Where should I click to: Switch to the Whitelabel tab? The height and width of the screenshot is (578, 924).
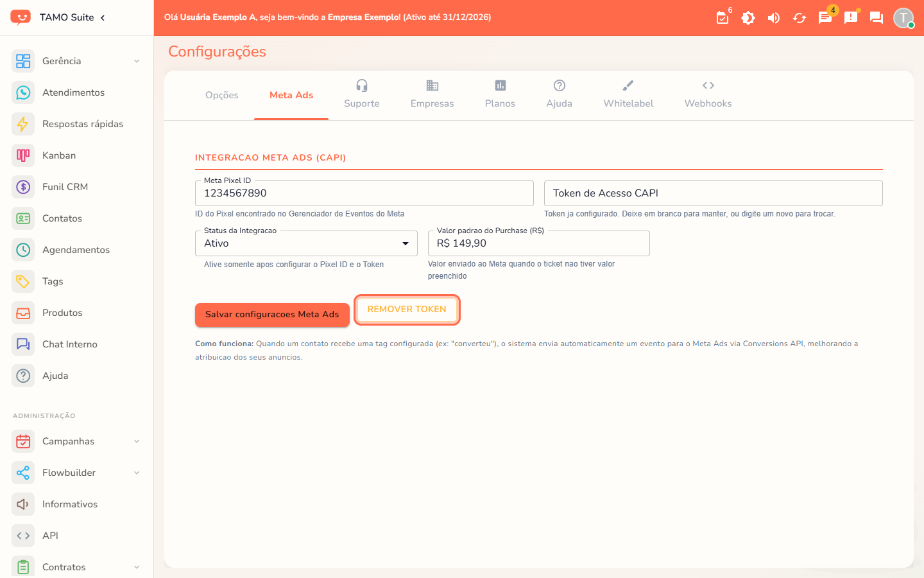tap(629, 95)
